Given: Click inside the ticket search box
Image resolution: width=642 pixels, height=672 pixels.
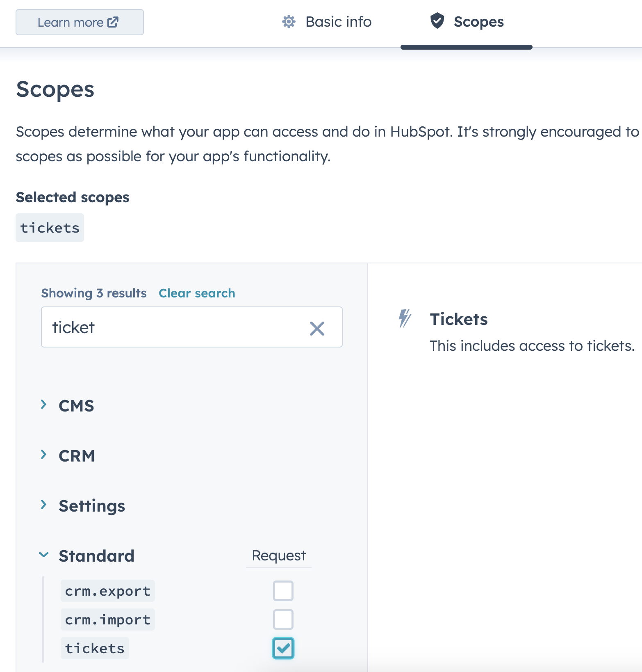Looking at the screenshot, I should pos(164,327).
